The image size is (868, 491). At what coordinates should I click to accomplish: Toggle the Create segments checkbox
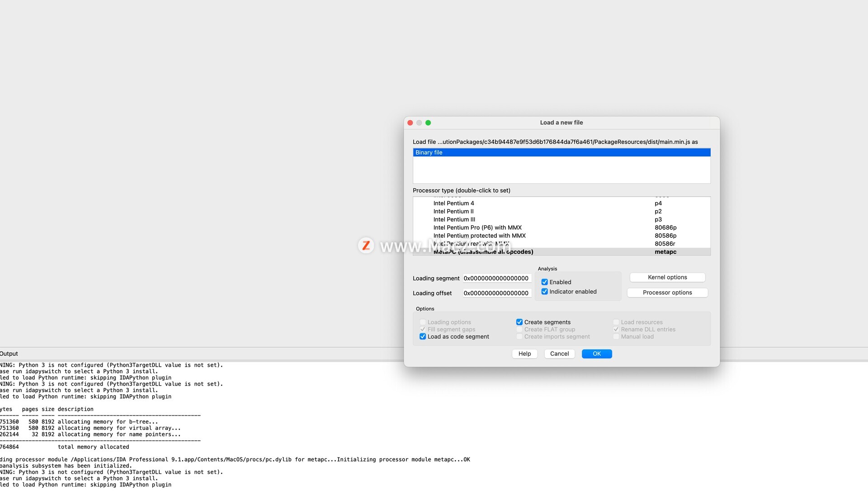pyautogui.click(x=519, y=322)
